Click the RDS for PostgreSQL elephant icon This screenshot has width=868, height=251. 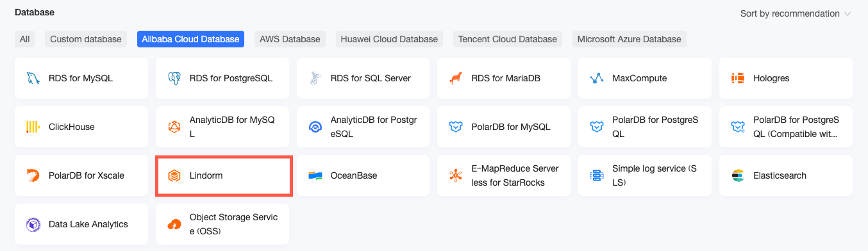pos(174,78)
